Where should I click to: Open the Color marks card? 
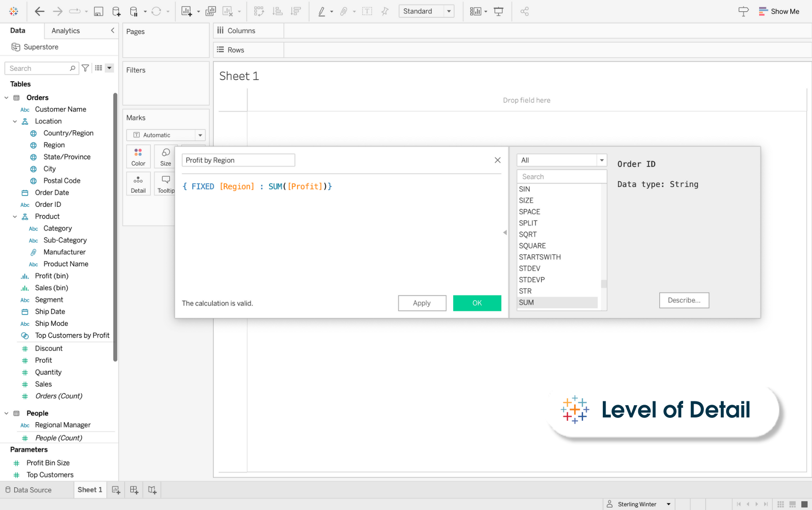138,156
